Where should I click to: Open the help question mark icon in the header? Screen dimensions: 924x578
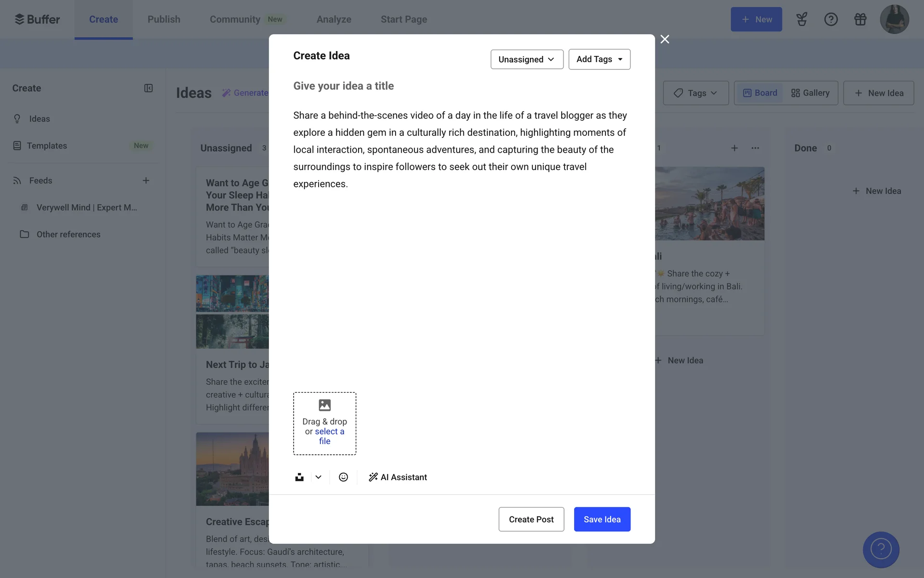click(x=831, y=19)
